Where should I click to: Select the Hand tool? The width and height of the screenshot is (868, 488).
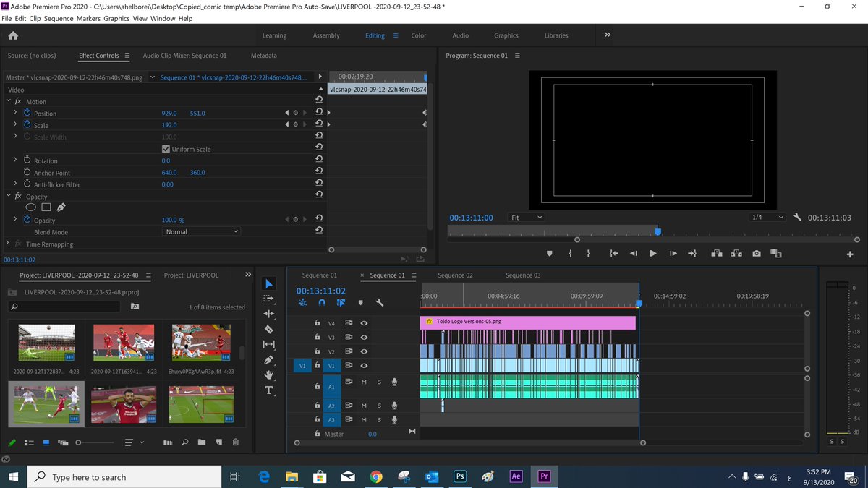269,374
